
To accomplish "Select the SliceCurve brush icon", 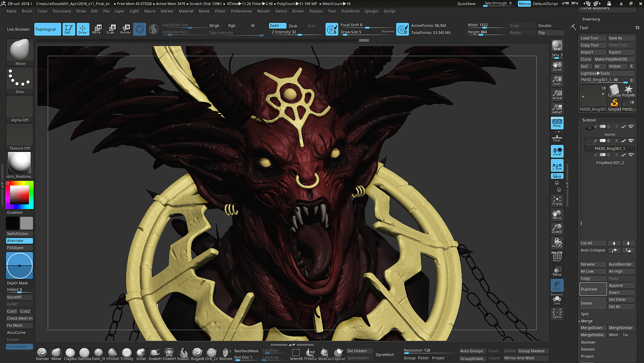I will click(325, 355).
